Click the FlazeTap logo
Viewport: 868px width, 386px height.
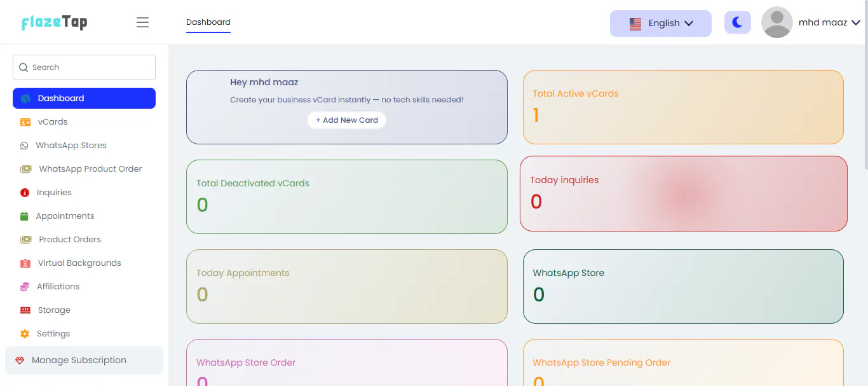(x=54, y=22)
